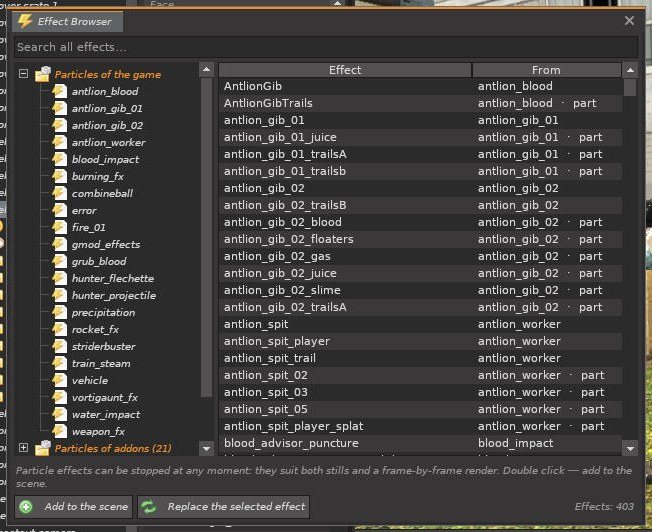
Task: Select antlion_gib_01_juice effect
Action: click(x=420, y=137)
